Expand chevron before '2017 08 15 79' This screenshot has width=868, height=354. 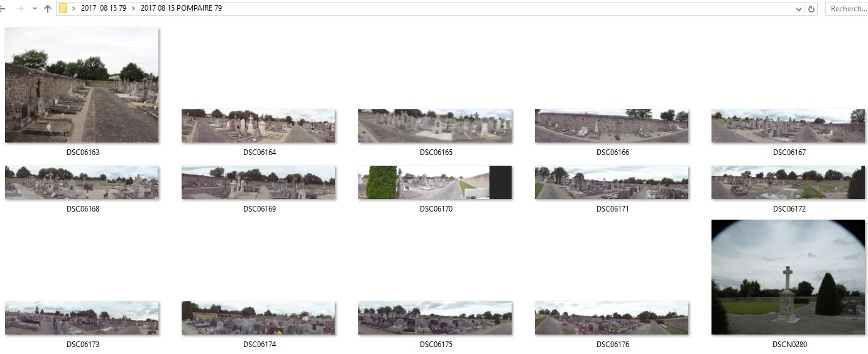point(74,9)
